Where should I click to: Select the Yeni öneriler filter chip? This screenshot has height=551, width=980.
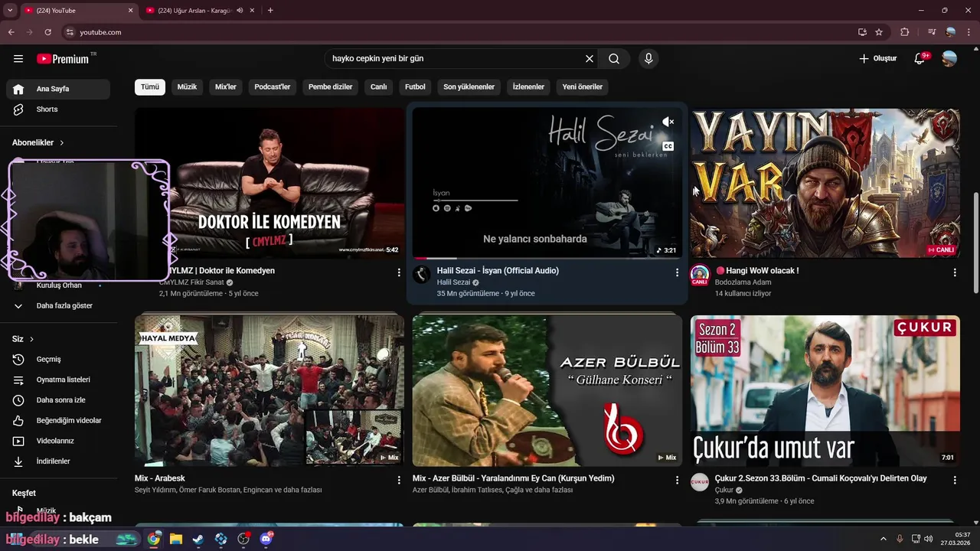click(x=583, y=86)
